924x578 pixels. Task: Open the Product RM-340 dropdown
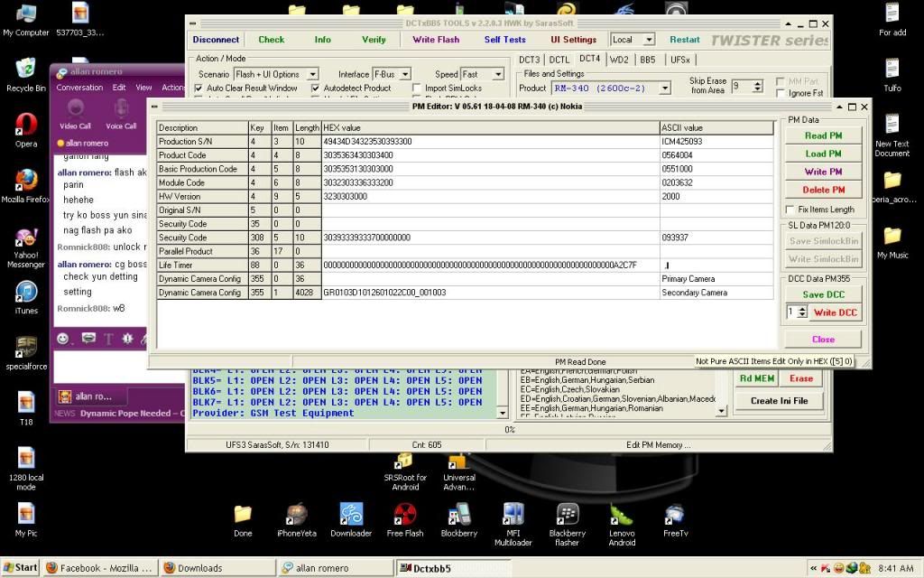click(x=665, y=89)
